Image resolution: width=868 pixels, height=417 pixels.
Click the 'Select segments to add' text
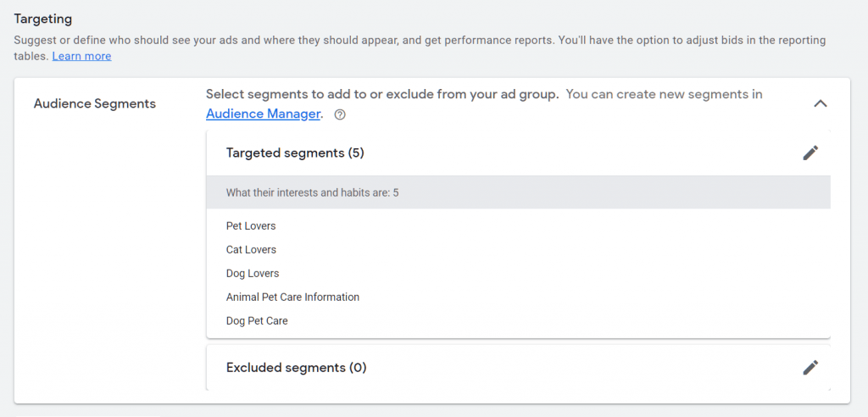coord(381,94)
